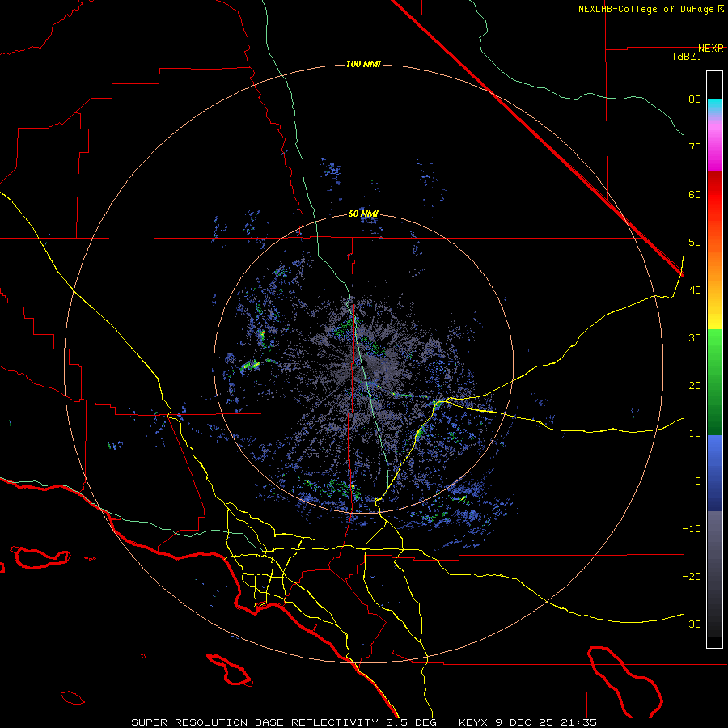Click the -10 value on the dBZ scale

(x=692, y=529)
